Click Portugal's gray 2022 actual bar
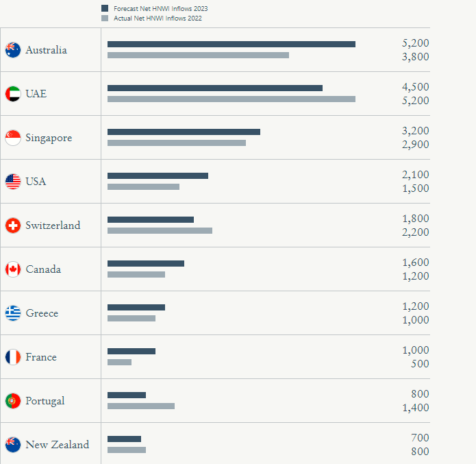The height and width of the screenshot is (464, 476). pyautogui.click(x=141, y=406)
